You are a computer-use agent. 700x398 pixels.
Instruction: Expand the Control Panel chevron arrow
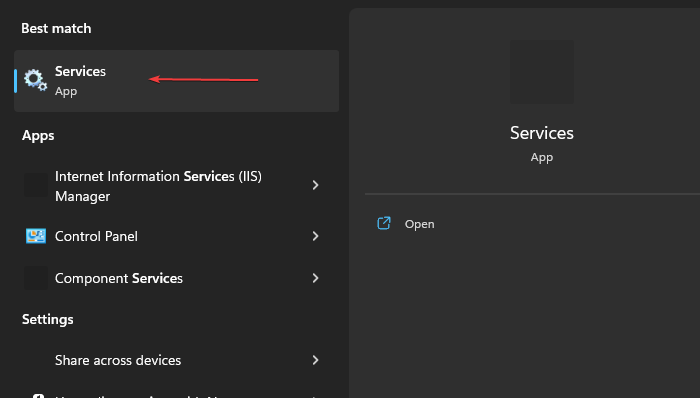(315, 236)
